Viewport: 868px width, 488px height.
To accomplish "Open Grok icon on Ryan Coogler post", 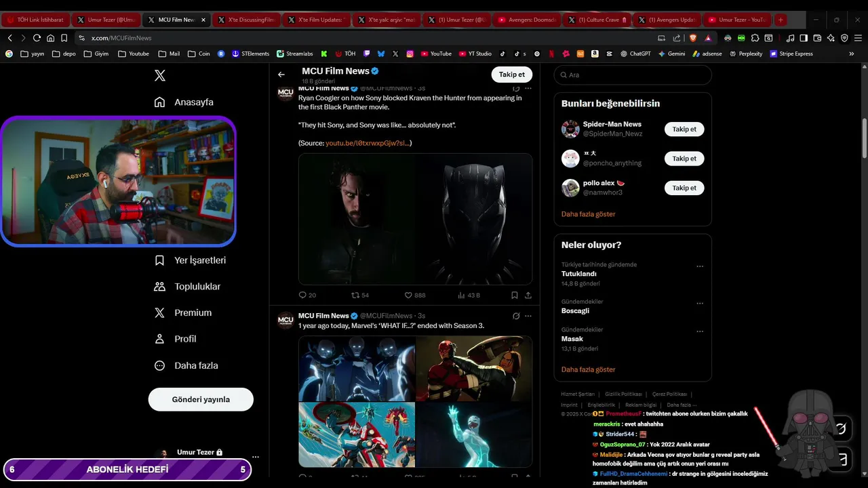I will (516, 88).
